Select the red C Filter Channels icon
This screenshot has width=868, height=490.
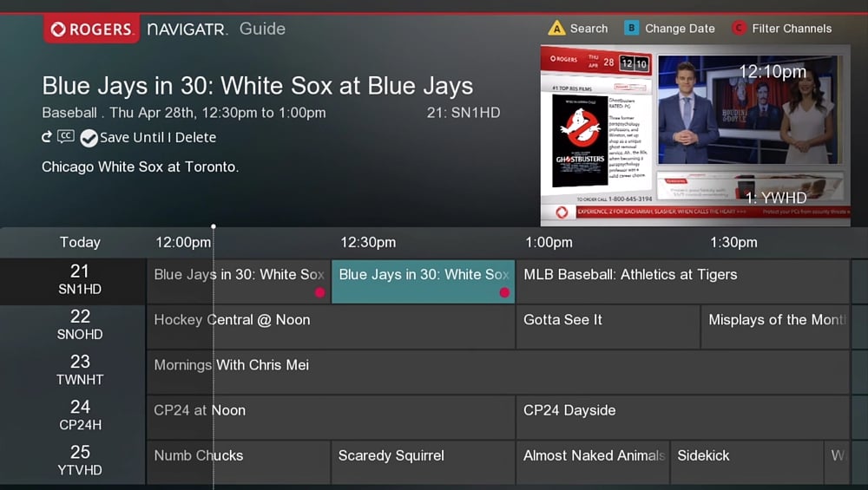tap(739, 28)
